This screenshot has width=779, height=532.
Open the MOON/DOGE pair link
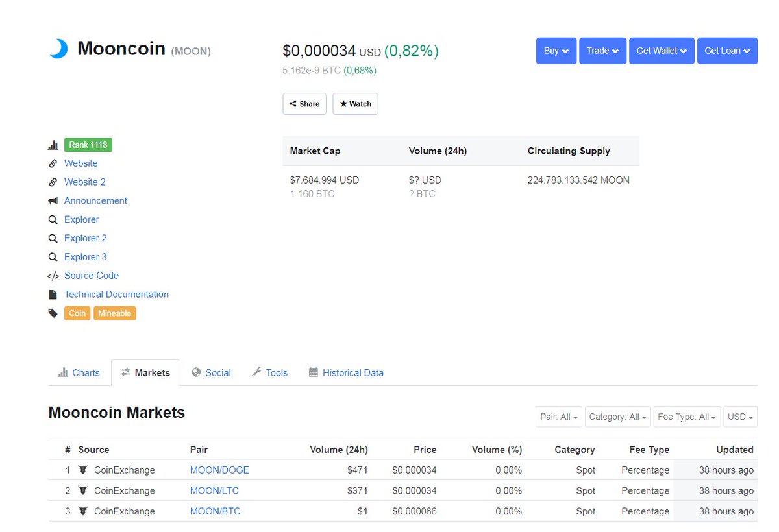tap(219, 470)
